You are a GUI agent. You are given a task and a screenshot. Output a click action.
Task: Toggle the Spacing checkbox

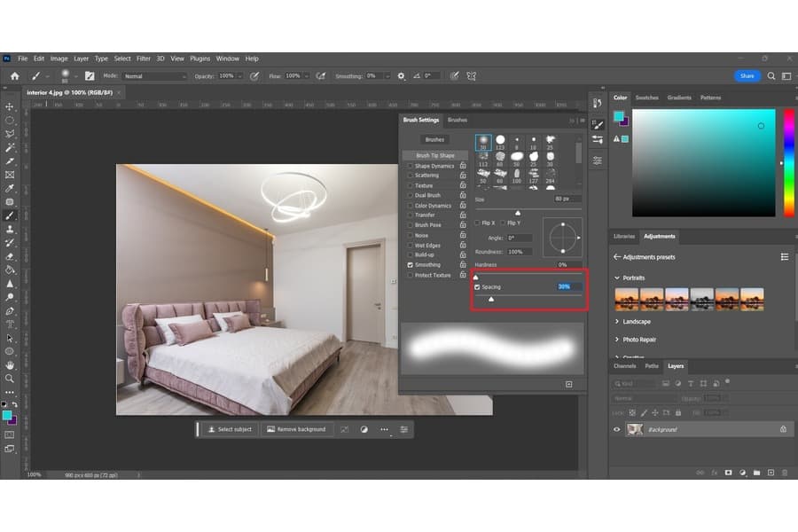477,287
